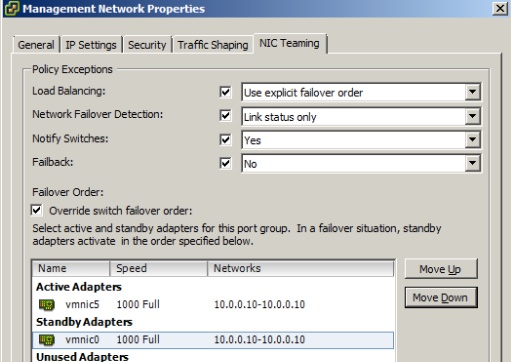This screenshot has height=362, width=511.
Task: Switch to the Security tab
Action: point(147,45)
